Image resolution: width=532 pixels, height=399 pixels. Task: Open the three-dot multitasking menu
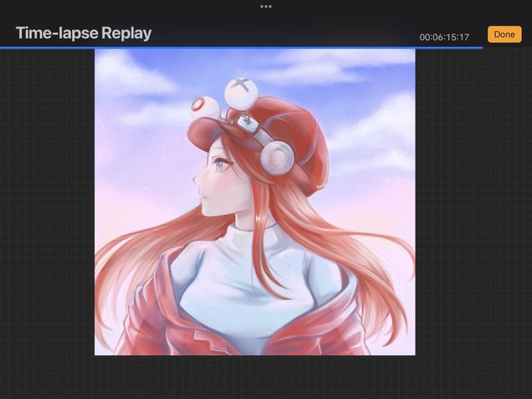tap(266, 6)
